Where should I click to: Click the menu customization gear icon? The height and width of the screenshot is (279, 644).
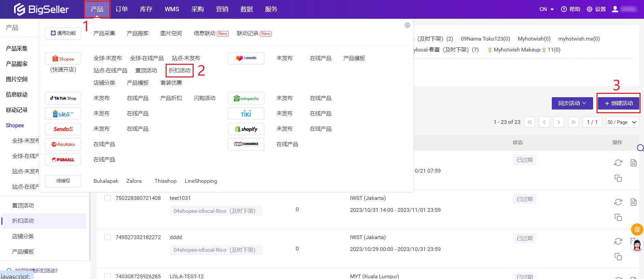point(407,25)
